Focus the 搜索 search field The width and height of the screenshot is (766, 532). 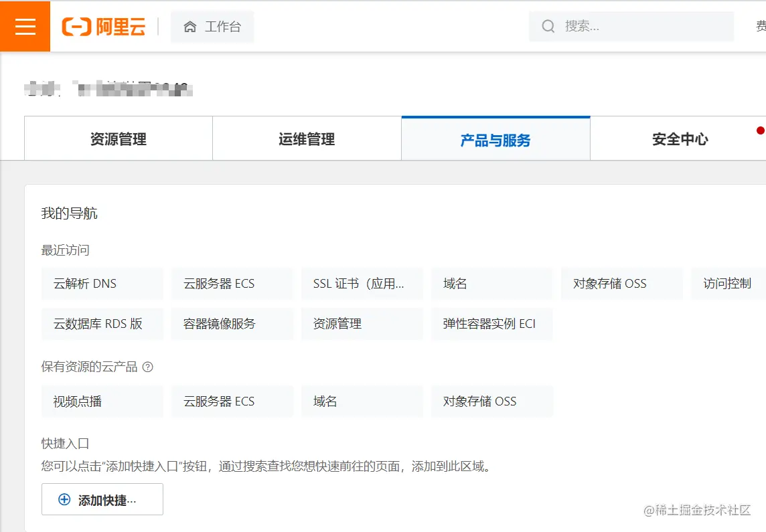tap(631, 26)
